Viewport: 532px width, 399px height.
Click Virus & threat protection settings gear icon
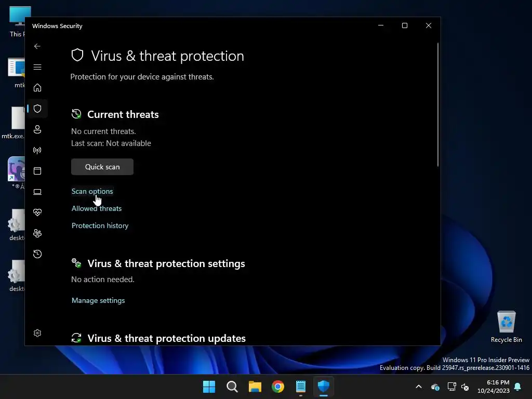(x=76, y=263)
